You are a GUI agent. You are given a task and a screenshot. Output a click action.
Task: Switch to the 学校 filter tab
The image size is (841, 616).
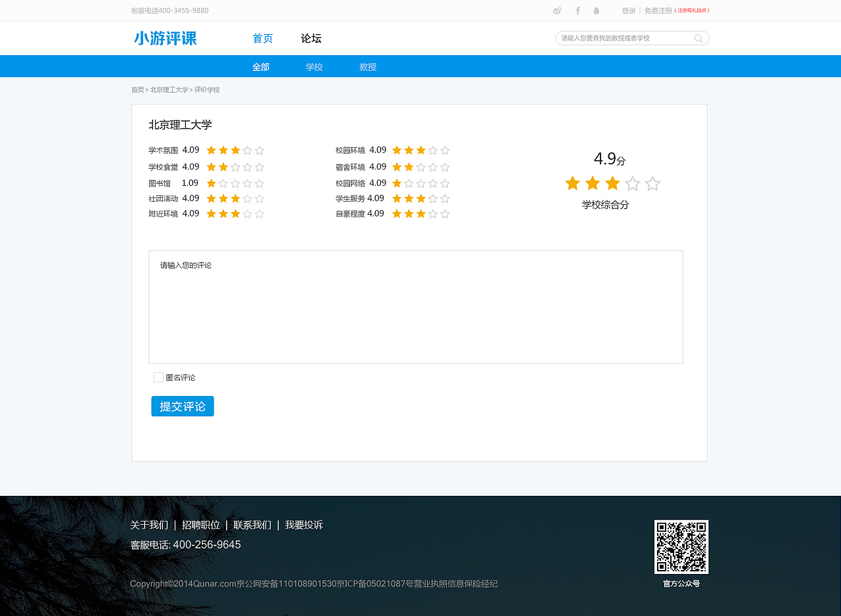[x=314, y=66]
